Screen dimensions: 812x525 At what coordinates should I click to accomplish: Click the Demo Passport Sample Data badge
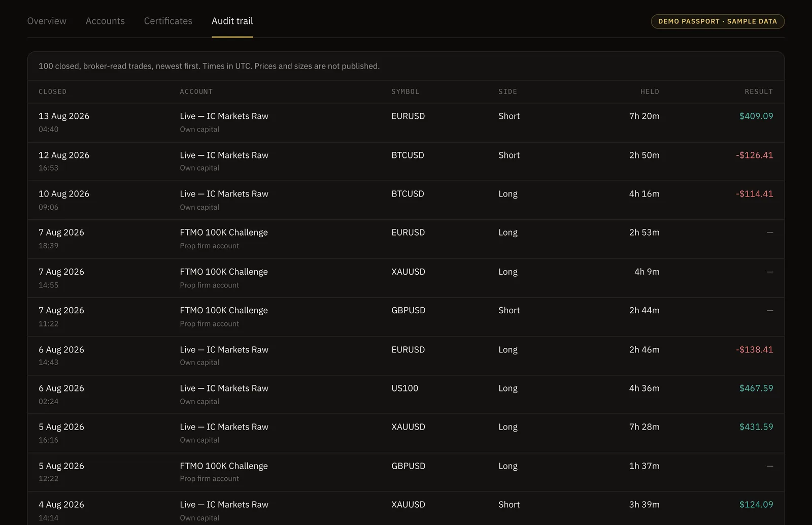click(718, 21)
